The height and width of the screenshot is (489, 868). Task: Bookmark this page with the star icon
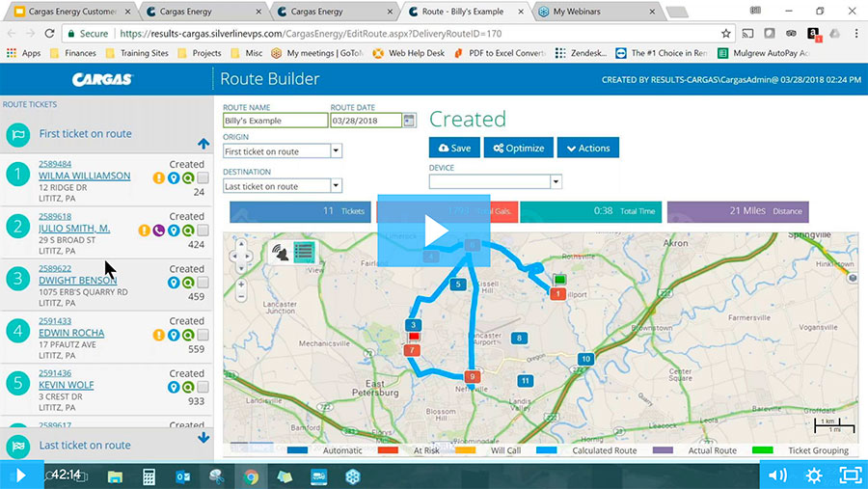coord(725,33)
